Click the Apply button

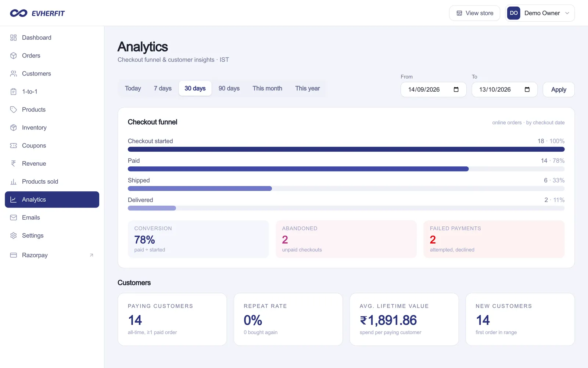[559, 89]
